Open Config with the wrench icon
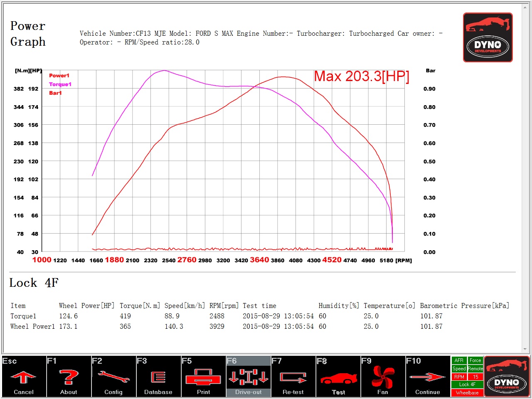 click(113, 377)
